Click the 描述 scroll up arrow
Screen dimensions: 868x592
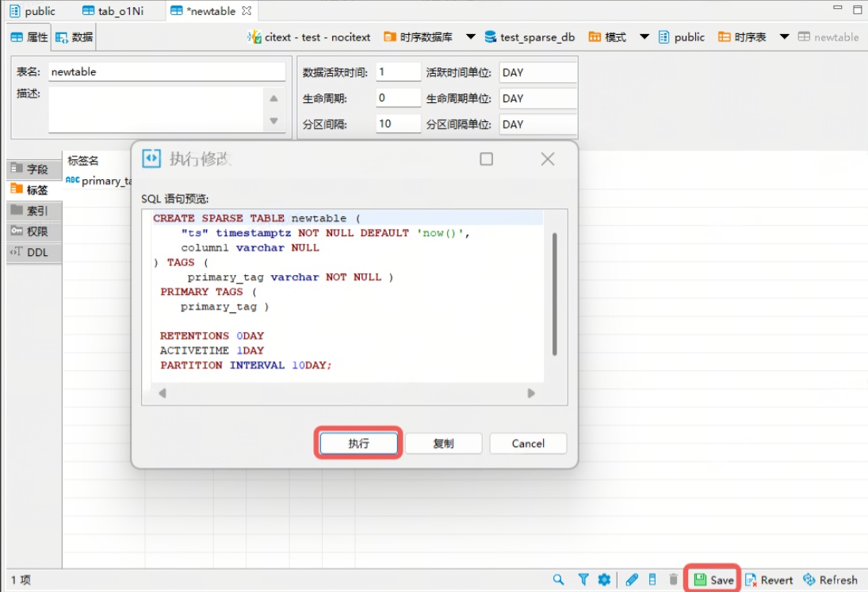coord(273,98)
